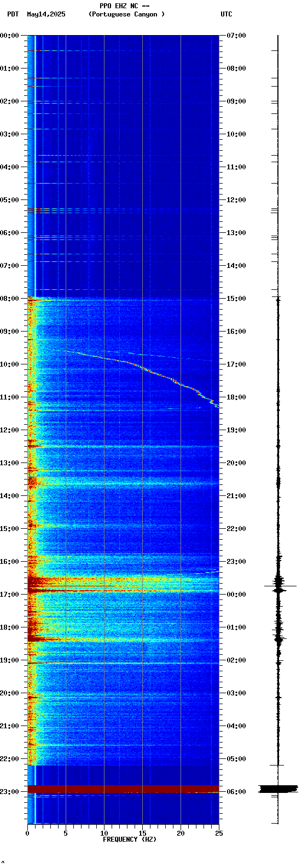Click the 15 Hz frequency axis label

click(142, 833)
